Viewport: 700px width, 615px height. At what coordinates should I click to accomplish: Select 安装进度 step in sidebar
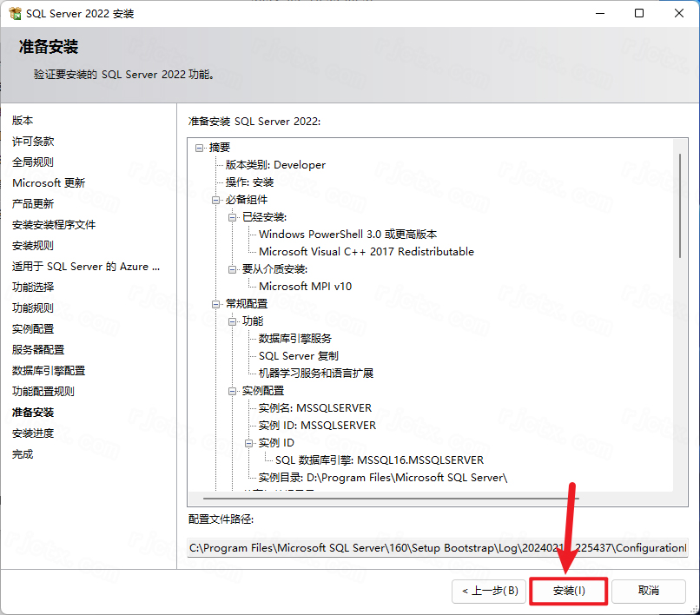[33, 433]
